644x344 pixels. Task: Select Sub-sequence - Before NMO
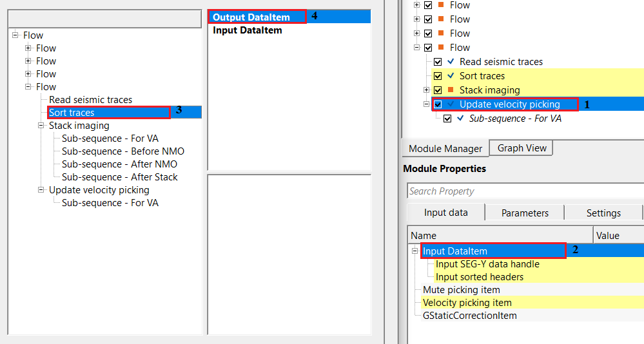coord(122,151)
